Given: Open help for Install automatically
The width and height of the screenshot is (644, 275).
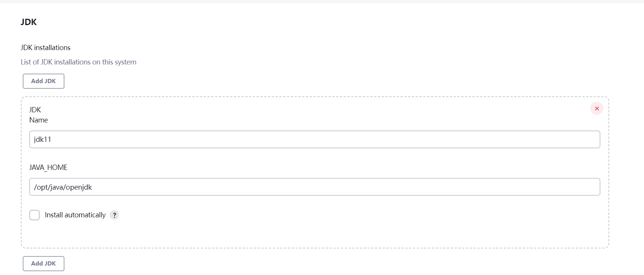Looking at the screenshot, I should point(114,215).
